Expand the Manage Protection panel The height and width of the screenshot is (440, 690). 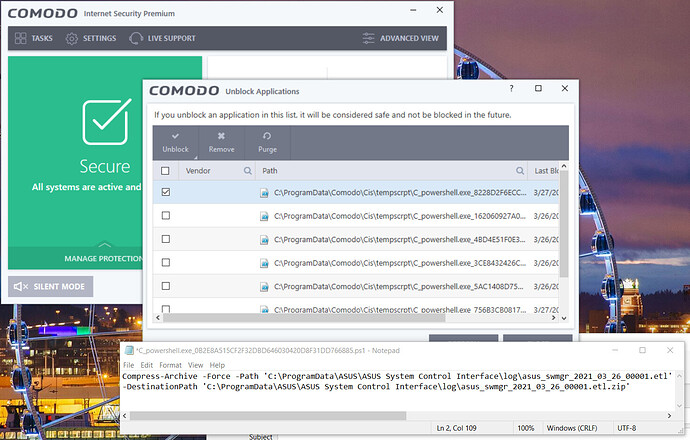[x=104, y=259]
